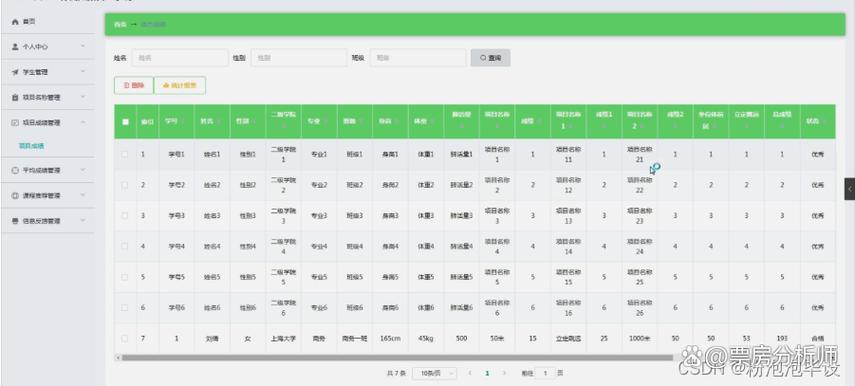Select page number 1 in pagination
Screen dimensions: 855x386
487,373
